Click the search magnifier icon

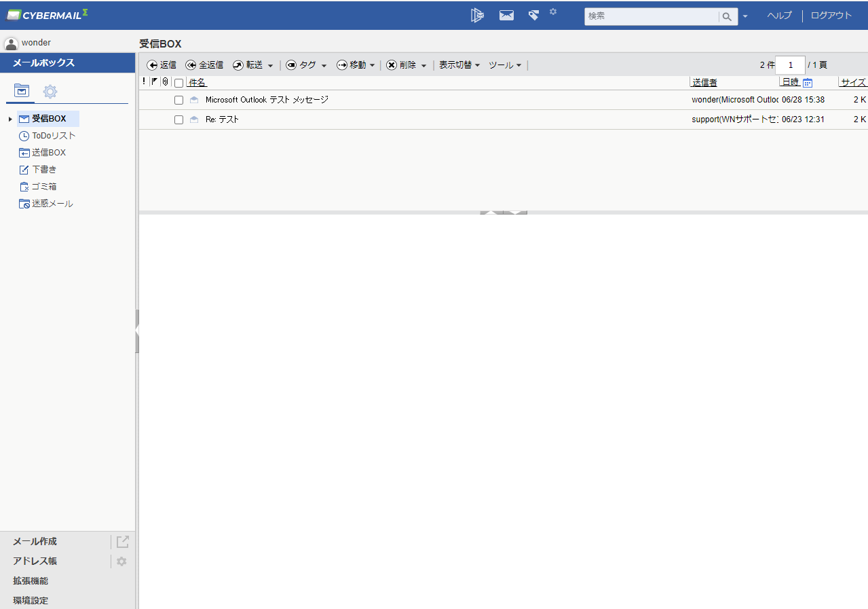tap(727, 16)
